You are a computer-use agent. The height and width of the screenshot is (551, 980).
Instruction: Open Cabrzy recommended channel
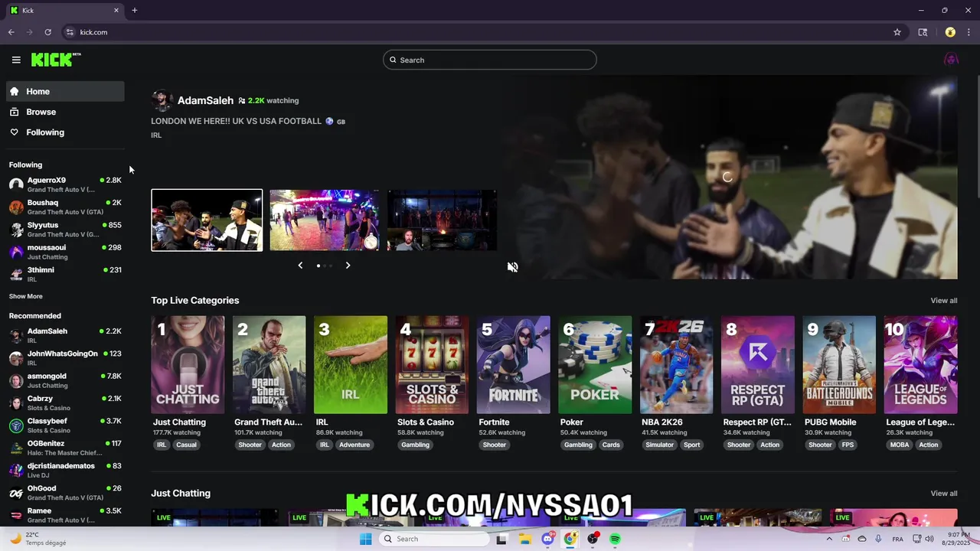[x=65, y=403]
